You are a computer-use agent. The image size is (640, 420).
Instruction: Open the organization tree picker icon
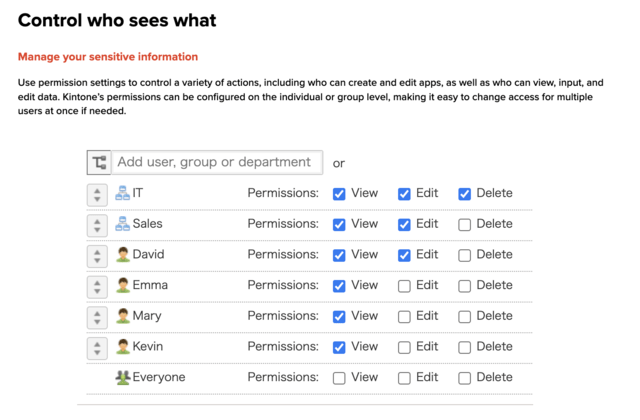[99, 162]
